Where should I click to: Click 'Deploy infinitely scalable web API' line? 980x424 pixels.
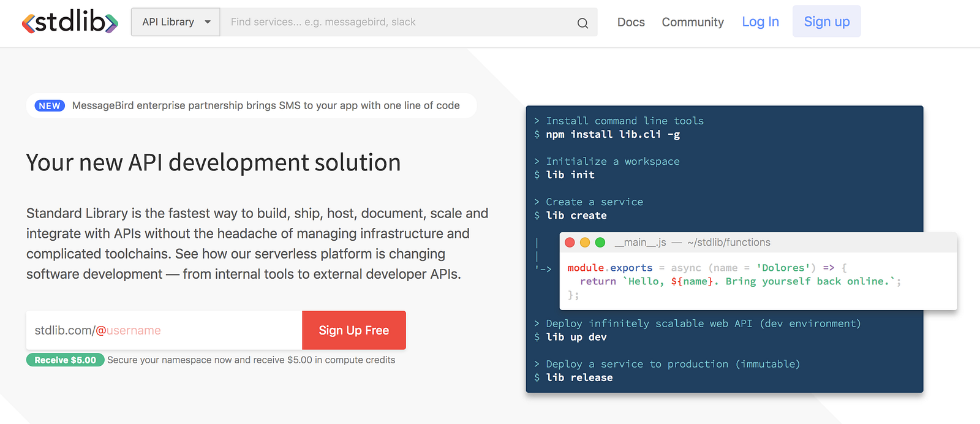703,324
